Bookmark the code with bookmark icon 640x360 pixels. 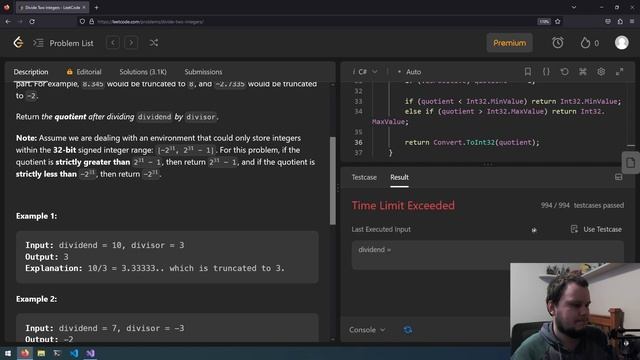click(528, 72)
